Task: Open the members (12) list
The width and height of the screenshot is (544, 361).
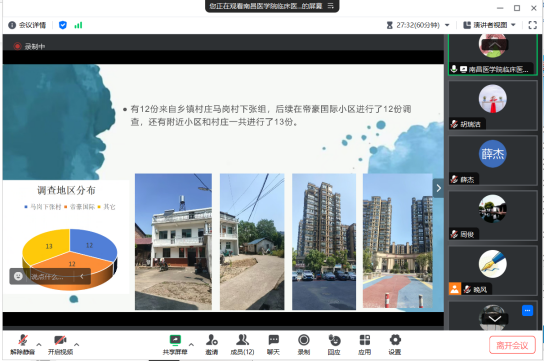Action: click(242, 344)
